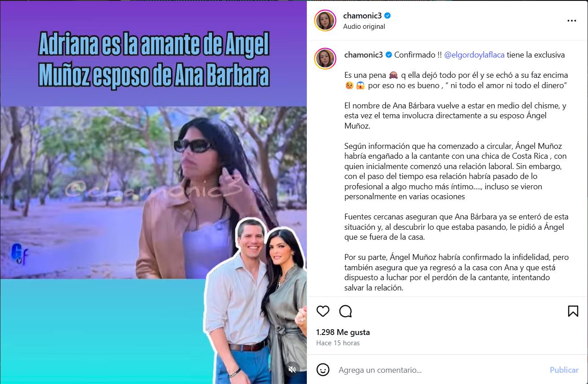The height and width of the screenshot is (384, 588).
Task: Click the verified badge in the header
Action: [x=388, y=16]
